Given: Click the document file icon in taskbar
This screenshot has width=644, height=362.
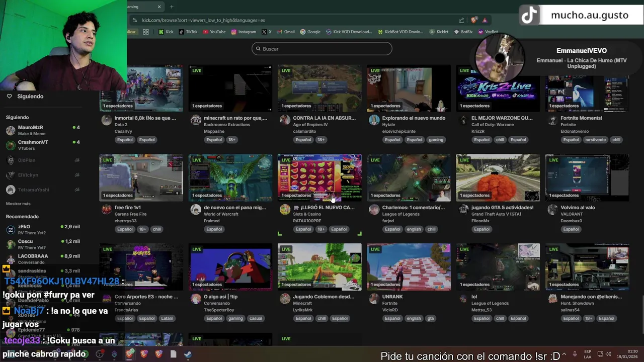Looking at the screenshot, I should click(173, 354).
